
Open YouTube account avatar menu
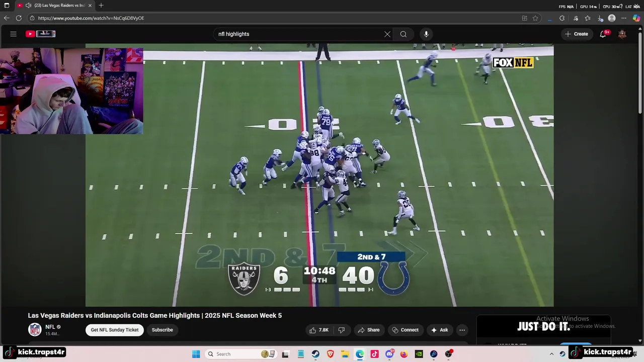622,34
